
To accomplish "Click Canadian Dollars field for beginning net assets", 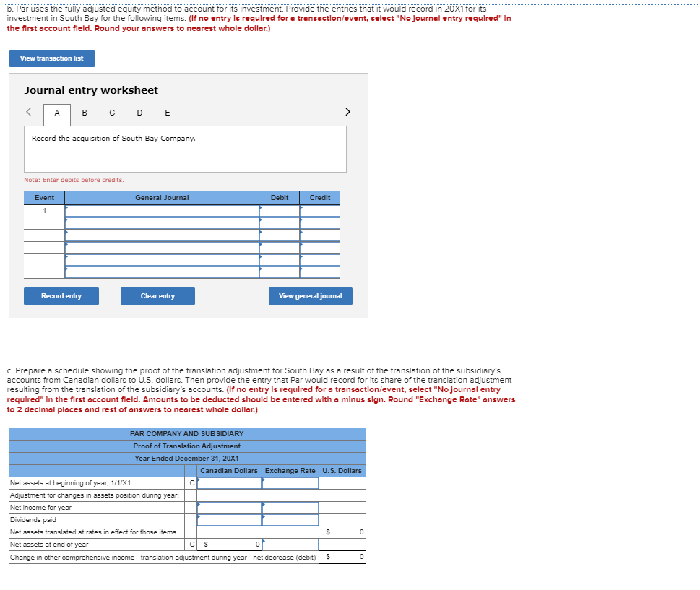I will (230, 483).
